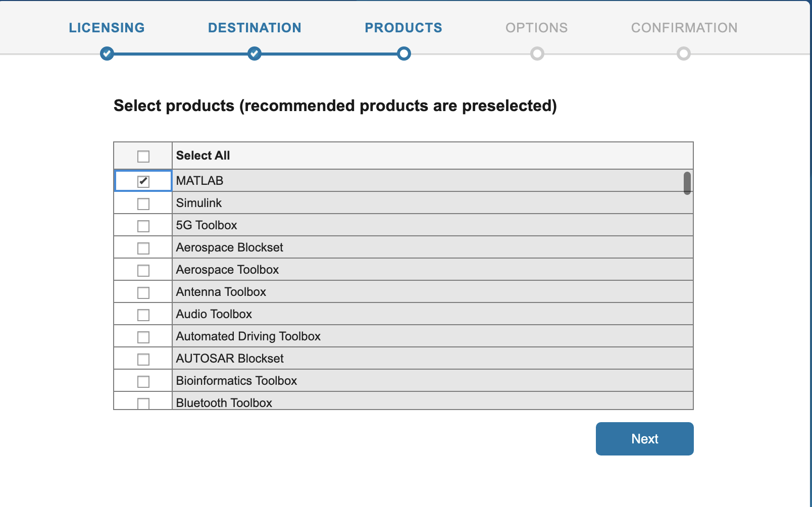The height and width of the screenshot is (507, 812).
Task: Check the Audio Toolbox checkbox
Action: pyautogui.click(x=143, y=315)
